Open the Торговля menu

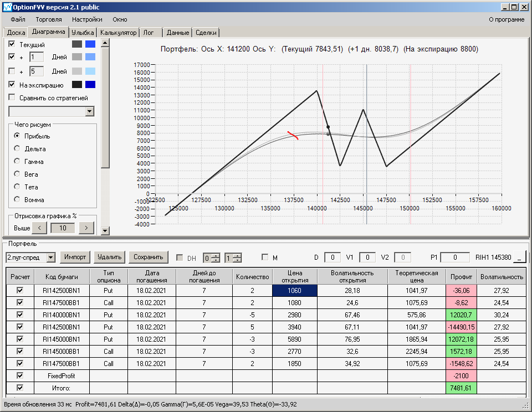point(49,19)
